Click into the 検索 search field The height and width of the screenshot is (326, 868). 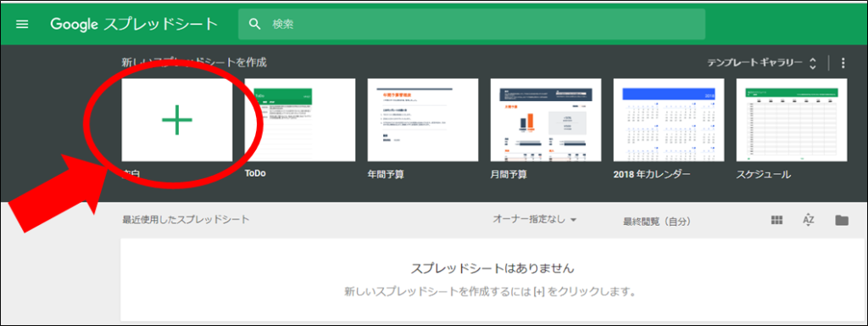[471, 25]
